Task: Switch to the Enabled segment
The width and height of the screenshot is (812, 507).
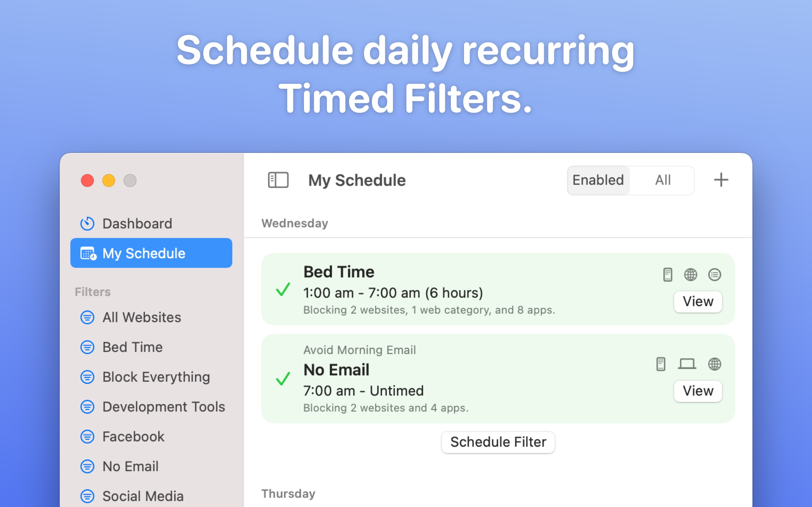Action: point(598,180)
